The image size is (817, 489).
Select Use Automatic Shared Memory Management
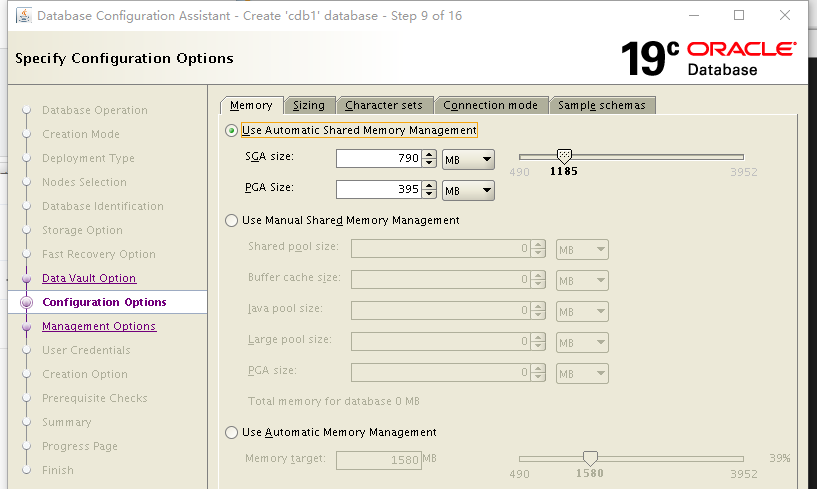tap(232, 130)
